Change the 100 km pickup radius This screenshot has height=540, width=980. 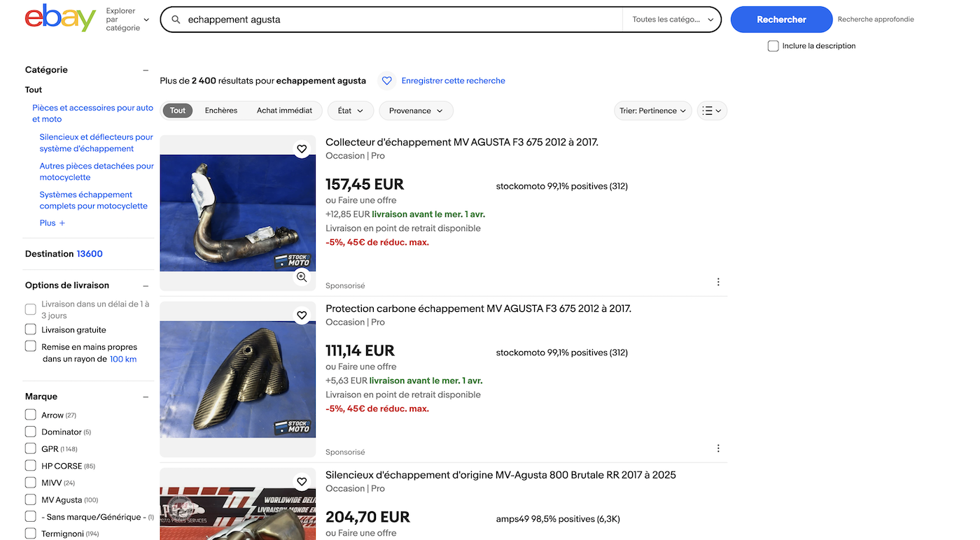click(x=123, y=359)
